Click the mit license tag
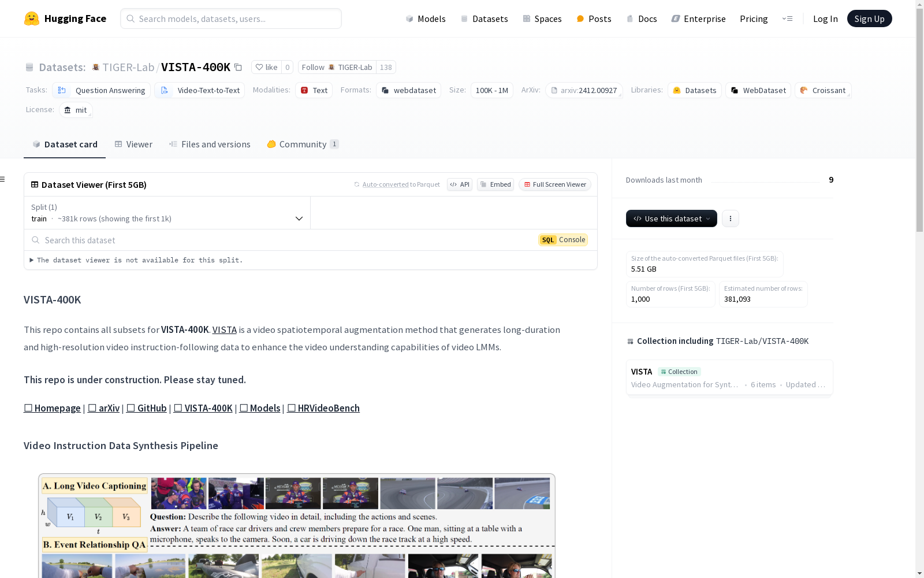Viewport: 924px width, 578px height. coord(76,110)
